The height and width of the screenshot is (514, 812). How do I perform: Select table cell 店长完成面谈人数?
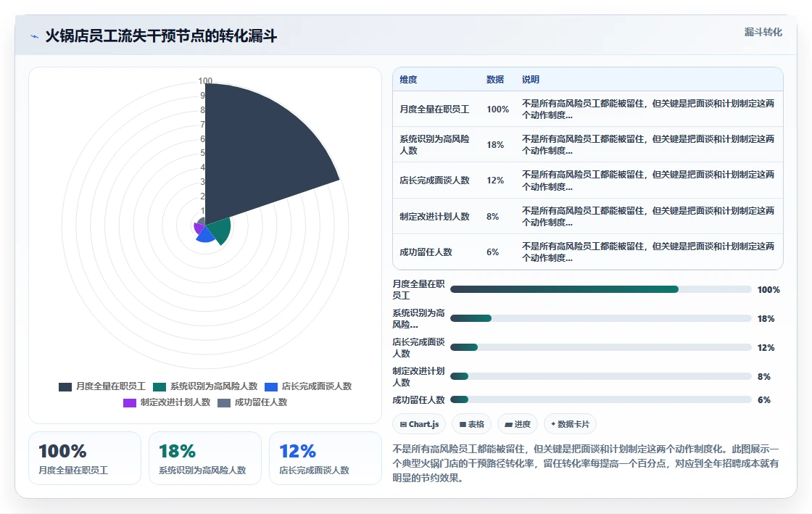click(434, 180)
